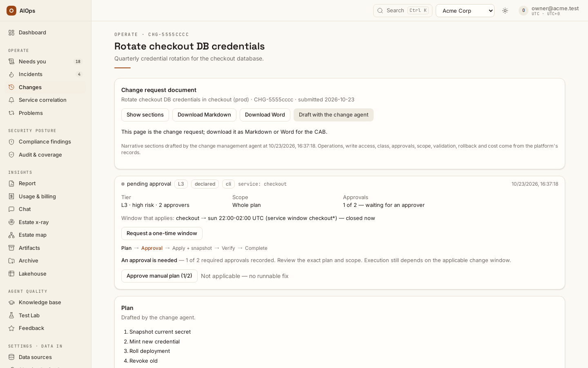Click the L3 tier badge
The width and height of the screenshot is (588, 368).
pos(181,184)
